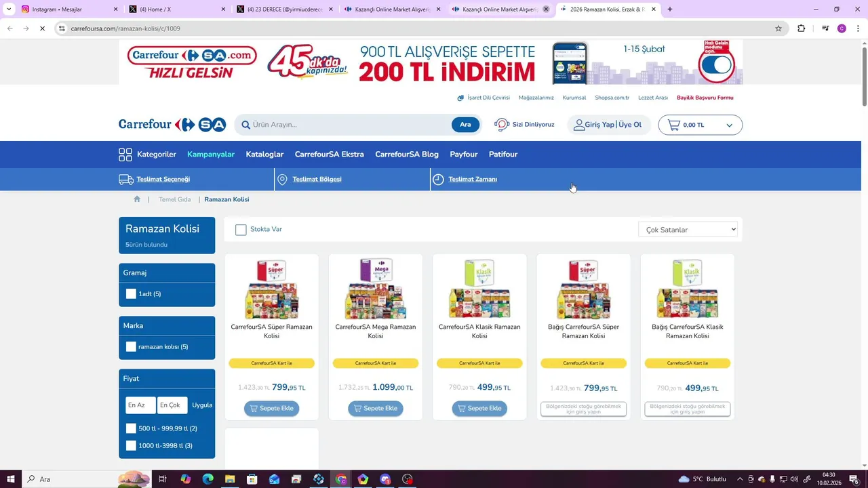The width and height of the screenshot is (868, 488).
Task: Click the site information icon in address bar
Action: point(62,28)
